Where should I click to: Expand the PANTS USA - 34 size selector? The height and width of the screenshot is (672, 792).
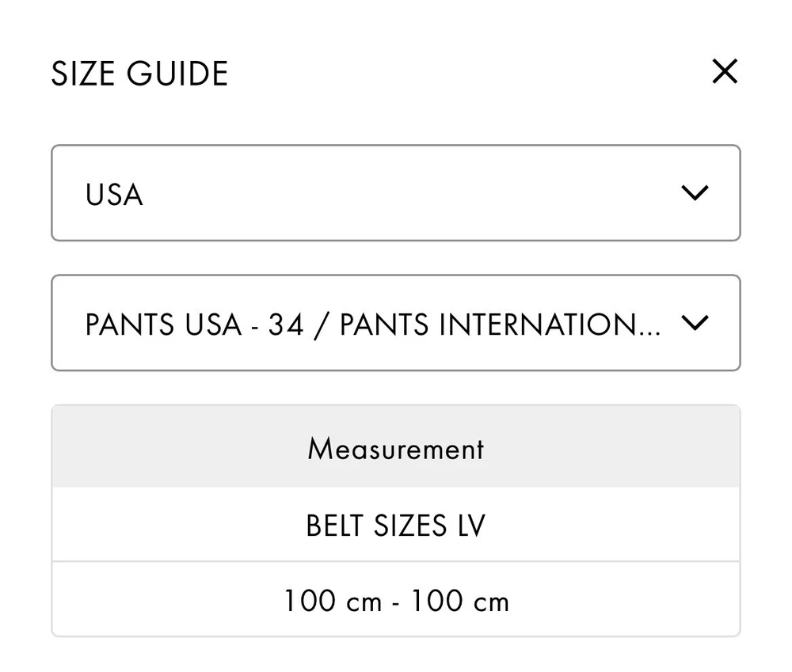(x=395, y=322)
